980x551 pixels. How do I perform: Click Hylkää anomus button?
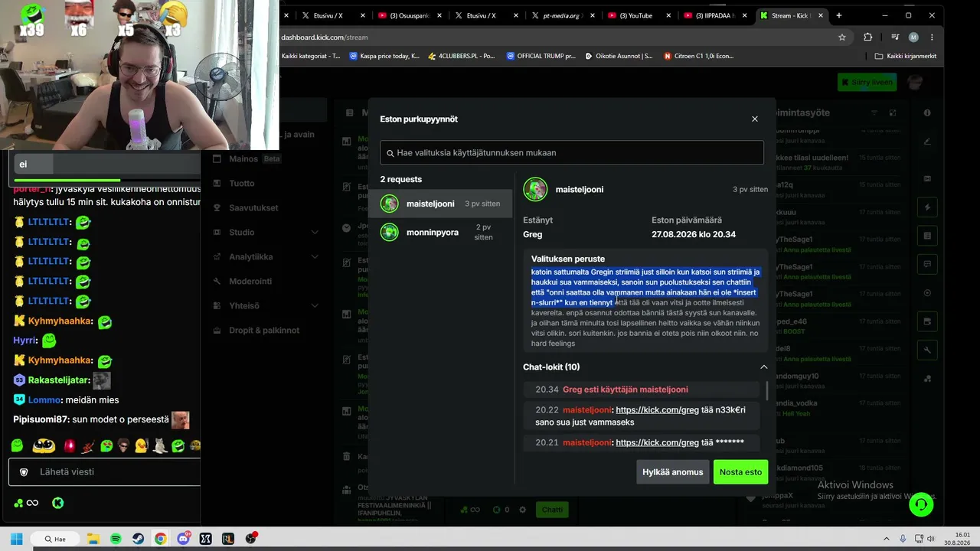(672, 472)
